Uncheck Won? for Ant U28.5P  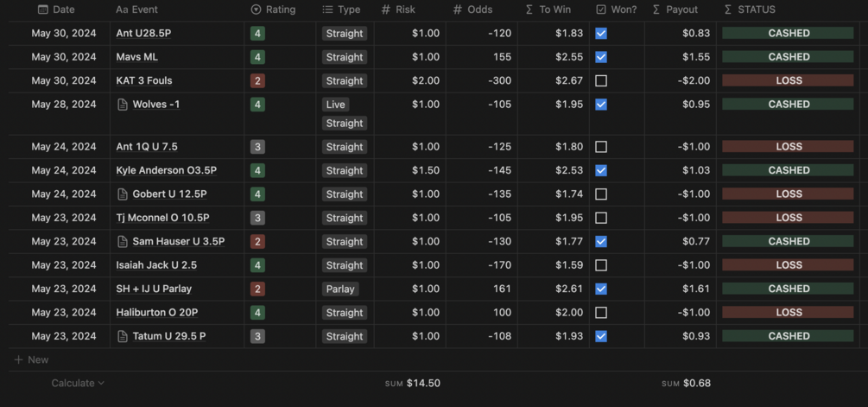601,34
